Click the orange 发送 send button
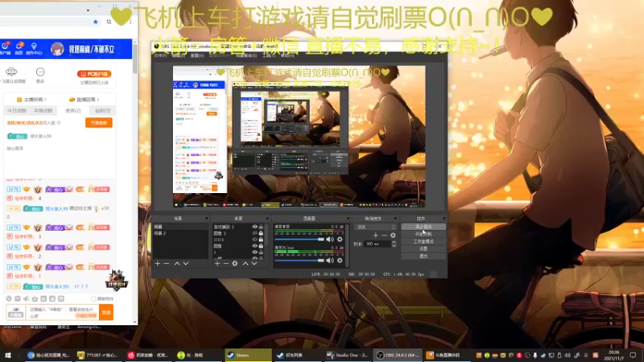Image resolution: width=644 pixels, height=362 pixels. coord(106,312)
